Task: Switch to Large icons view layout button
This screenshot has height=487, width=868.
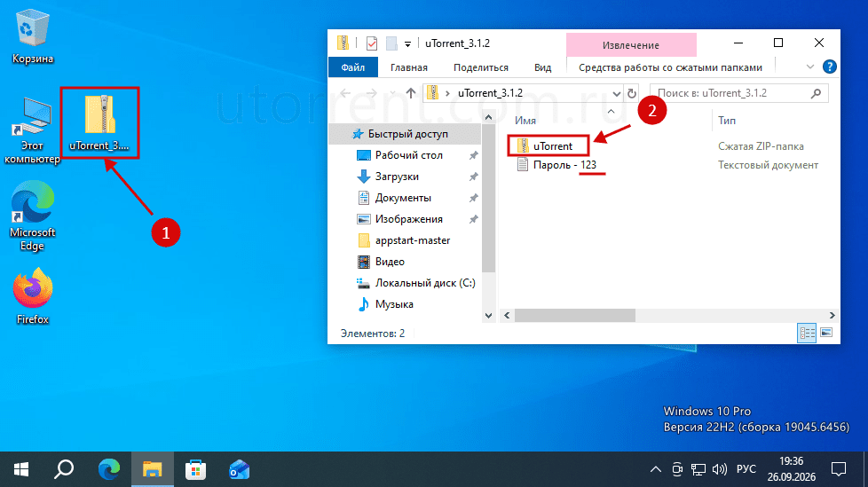Action: click(826, 333)
